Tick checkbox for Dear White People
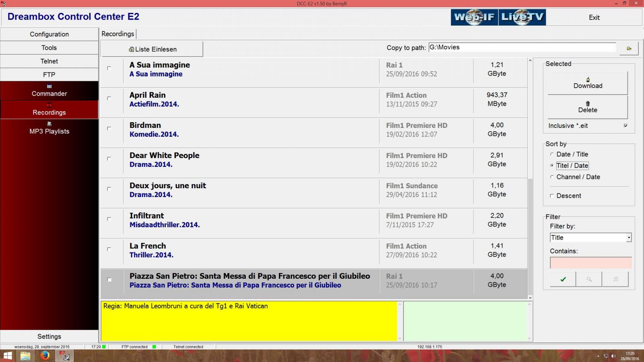Screen dimensions: 644x362 click(109, 158)
